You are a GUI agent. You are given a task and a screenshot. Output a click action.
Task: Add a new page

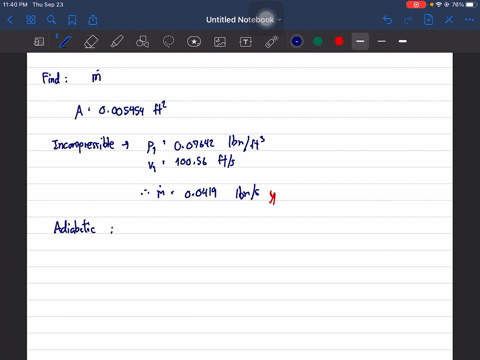coord(428,20)
